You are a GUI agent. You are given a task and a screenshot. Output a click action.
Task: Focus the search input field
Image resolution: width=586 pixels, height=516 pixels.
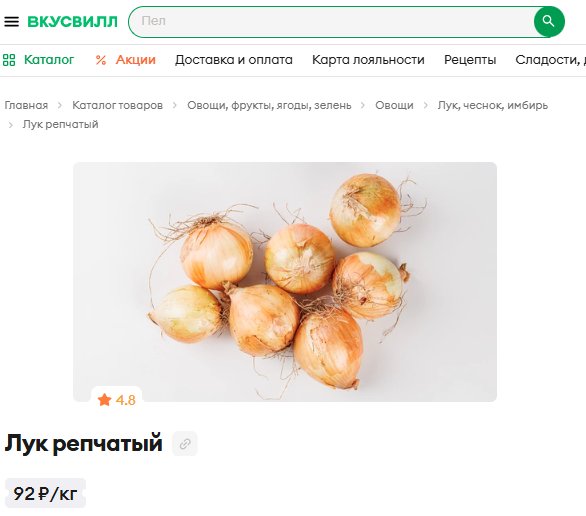[333, 22]
